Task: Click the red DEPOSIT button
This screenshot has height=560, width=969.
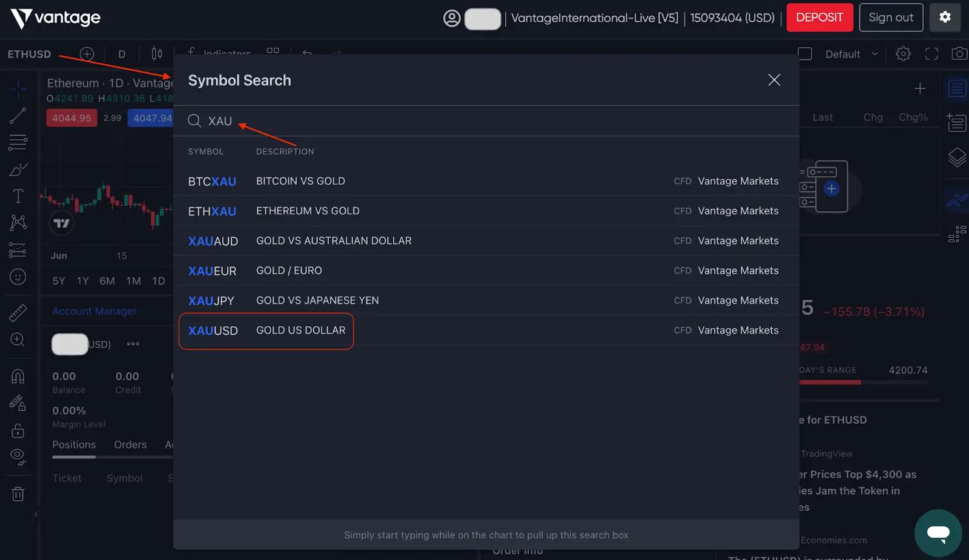Action: tap(819, 18)
